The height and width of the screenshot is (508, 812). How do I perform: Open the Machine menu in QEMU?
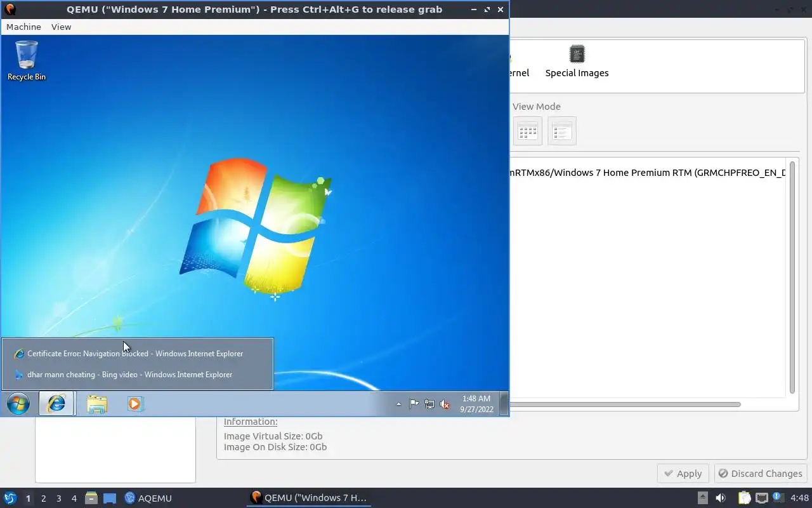[23, 27]
